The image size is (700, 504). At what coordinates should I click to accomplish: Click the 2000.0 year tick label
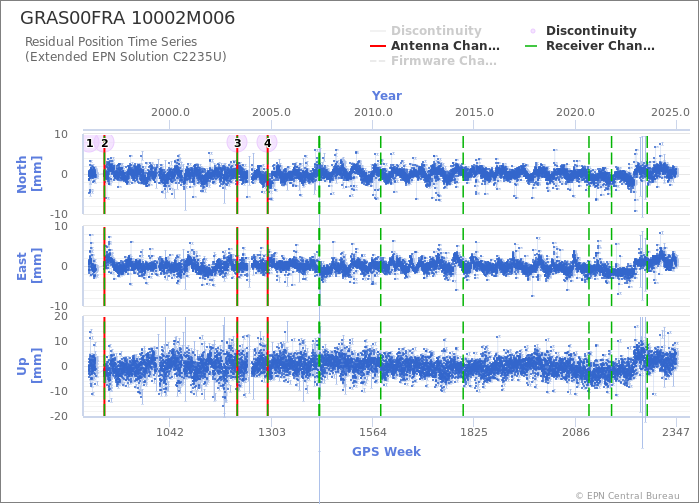[170, 112]
